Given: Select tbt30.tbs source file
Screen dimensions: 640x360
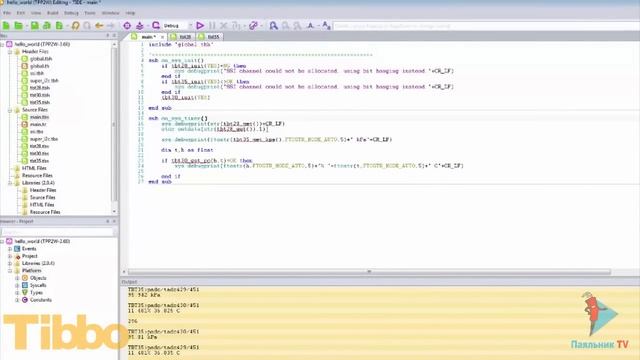Looking at the screenshot, I should tap(39, 153).
